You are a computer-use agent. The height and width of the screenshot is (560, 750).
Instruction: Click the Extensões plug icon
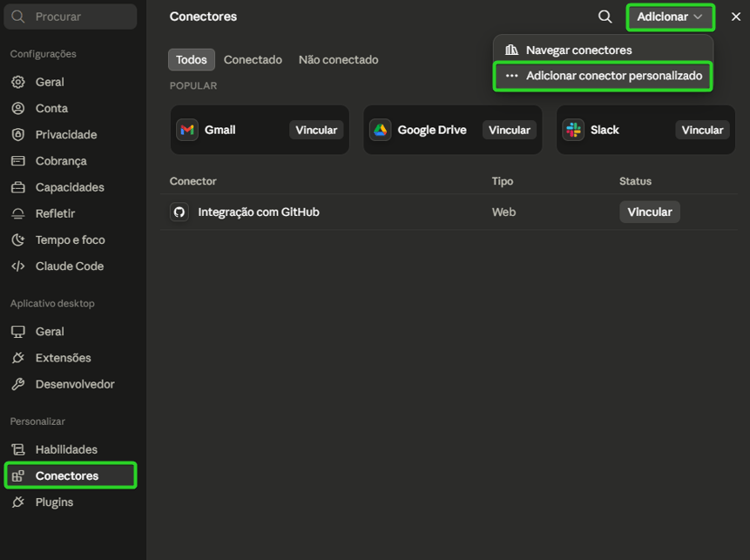pyautogui.click(x=18, y=358)
